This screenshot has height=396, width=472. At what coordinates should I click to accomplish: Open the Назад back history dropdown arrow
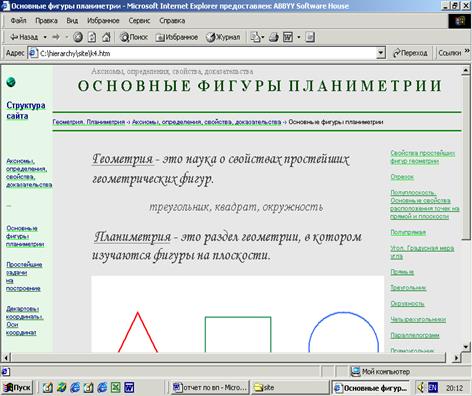pos(45,37)
